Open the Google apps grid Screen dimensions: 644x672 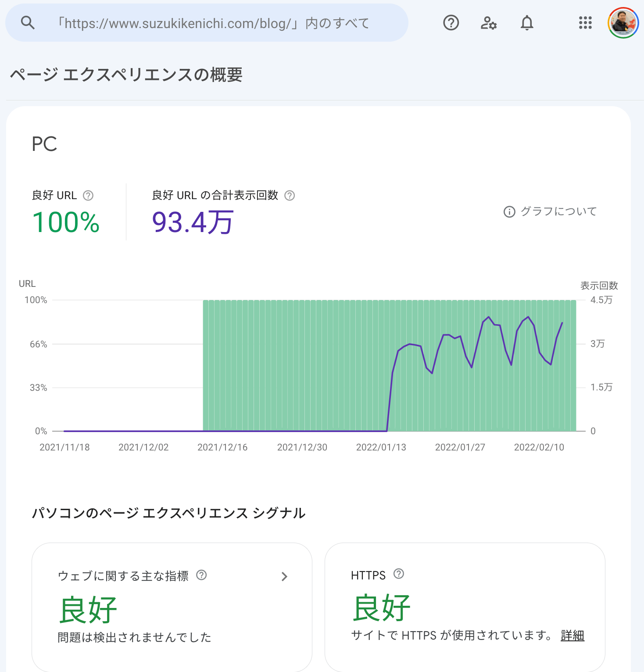585,23
